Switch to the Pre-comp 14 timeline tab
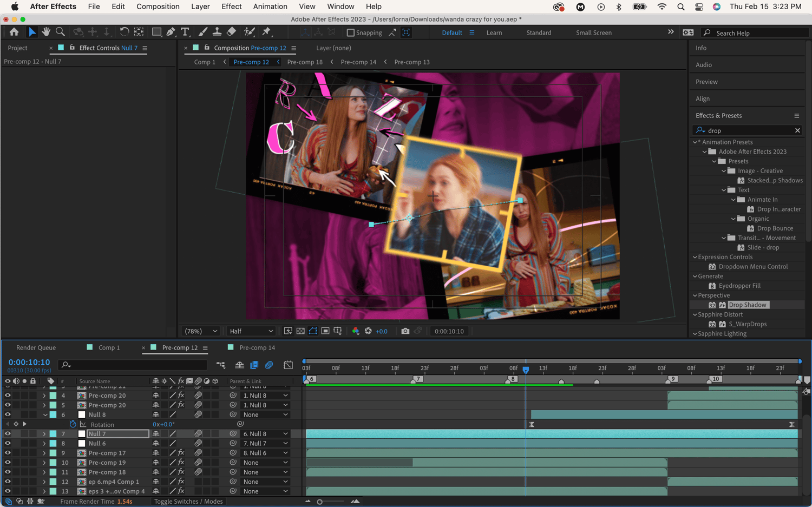 point(257,347)
